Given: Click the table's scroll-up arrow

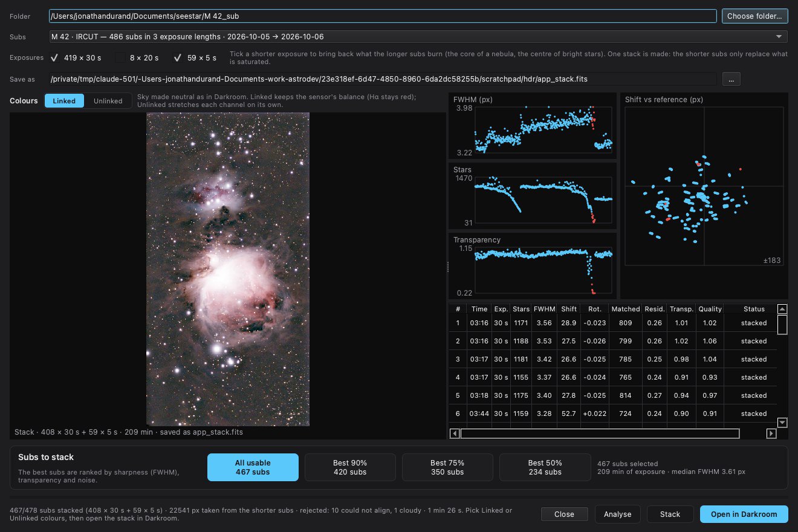Looking at the screenshot, I should [x=782, y=309].
